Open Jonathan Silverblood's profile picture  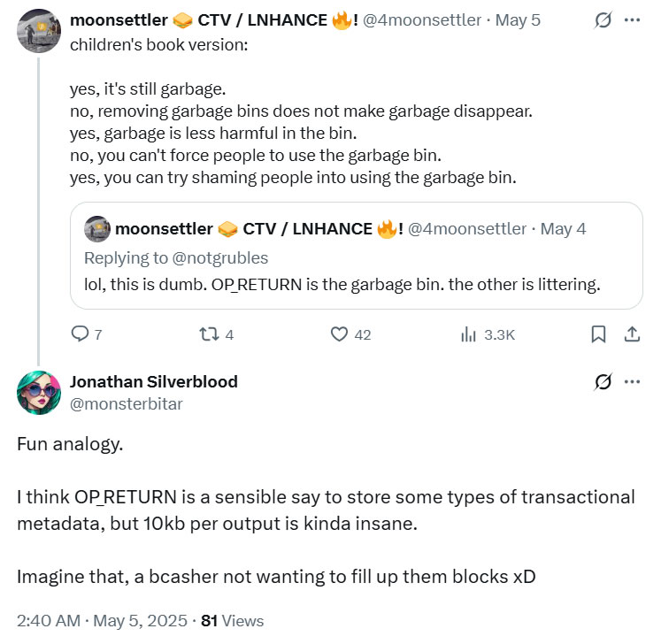(x=38, y=392)
